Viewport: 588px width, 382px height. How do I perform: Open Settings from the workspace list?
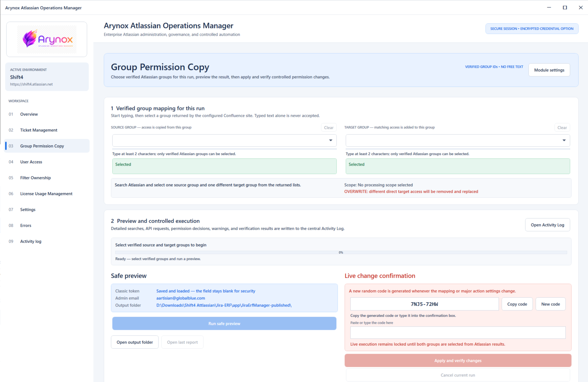click(x=47, y=210)
